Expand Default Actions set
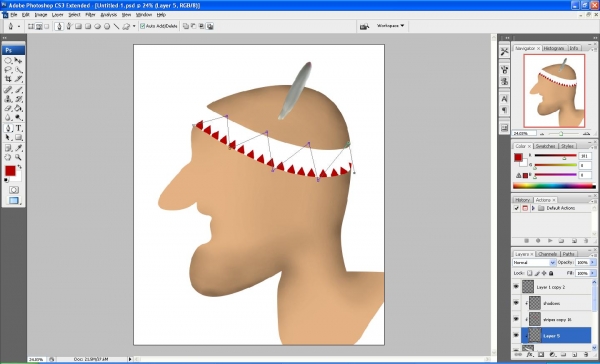Screen dimensions: 600x364 [533, 208]
